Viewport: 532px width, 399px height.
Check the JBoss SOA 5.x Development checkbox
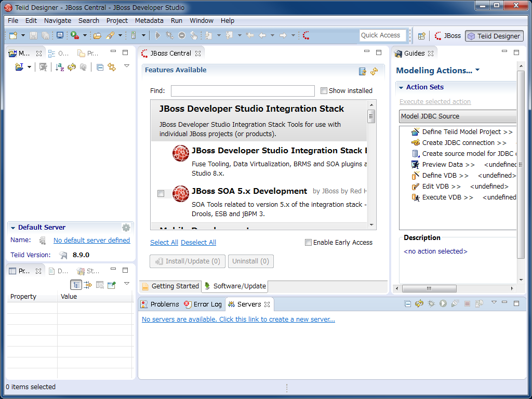click(161, 193)
